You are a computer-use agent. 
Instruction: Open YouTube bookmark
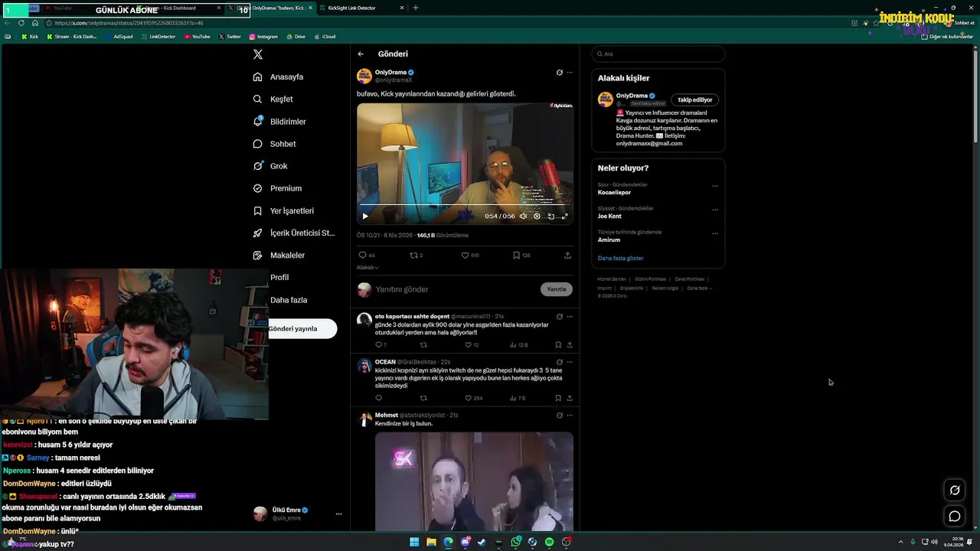point(197,37)
